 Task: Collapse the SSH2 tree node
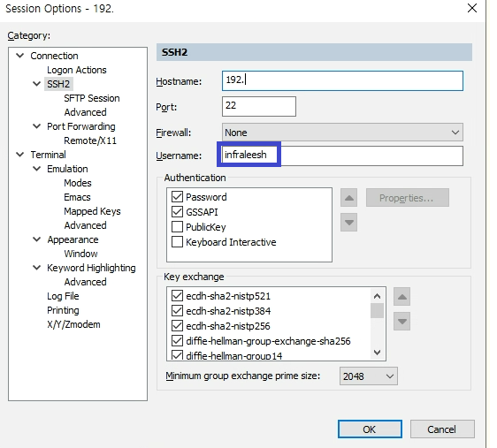point(37,84)
